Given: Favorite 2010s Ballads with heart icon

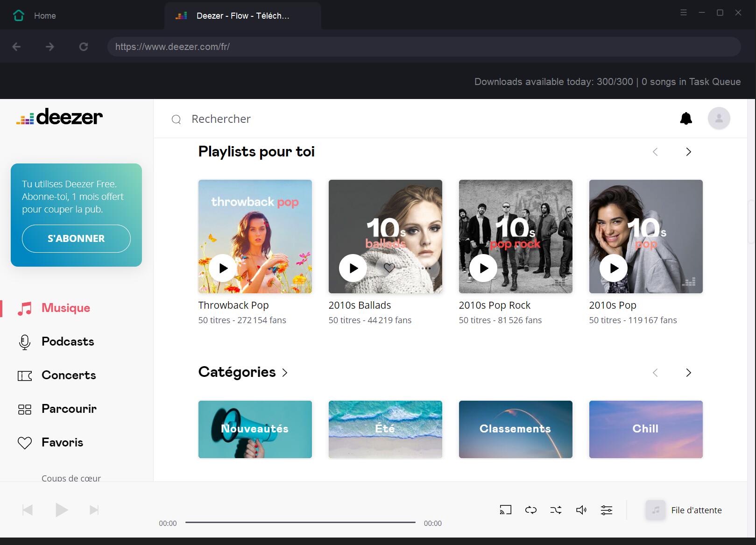Looking at the screenshot, I should click(389, 268).
